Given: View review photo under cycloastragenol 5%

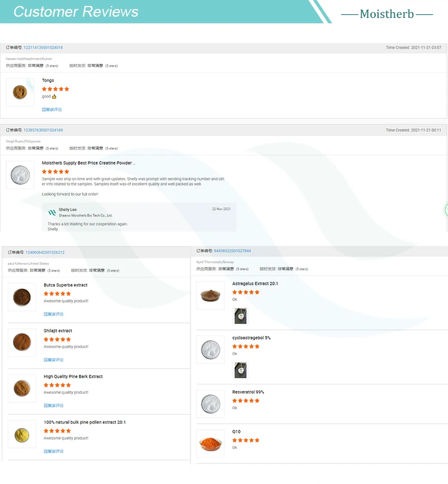Looking at the screenshot, I should (240, 370).
